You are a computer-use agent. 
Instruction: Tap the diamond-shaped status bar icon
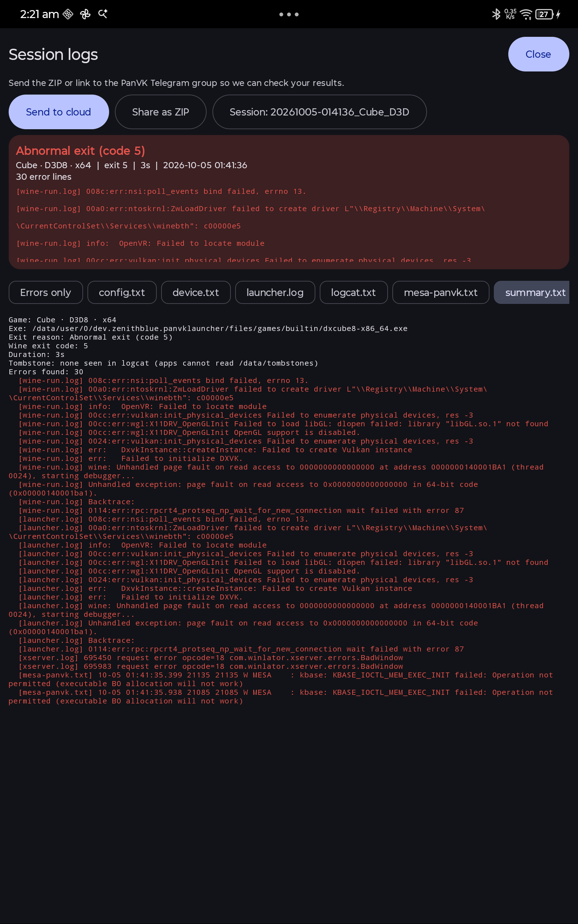pyautogui.click(x=68, y=14)
